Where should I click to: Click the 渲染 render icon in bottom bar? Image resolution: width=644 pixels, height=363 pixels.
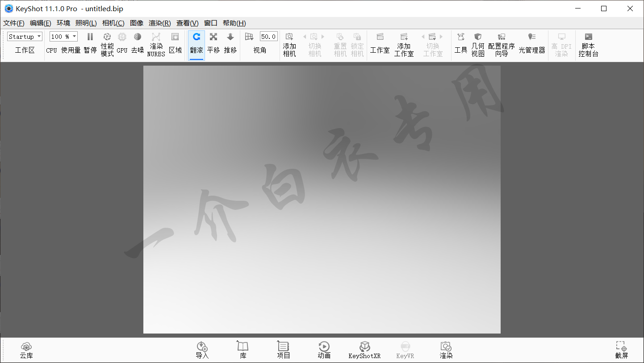pos(446,350)
